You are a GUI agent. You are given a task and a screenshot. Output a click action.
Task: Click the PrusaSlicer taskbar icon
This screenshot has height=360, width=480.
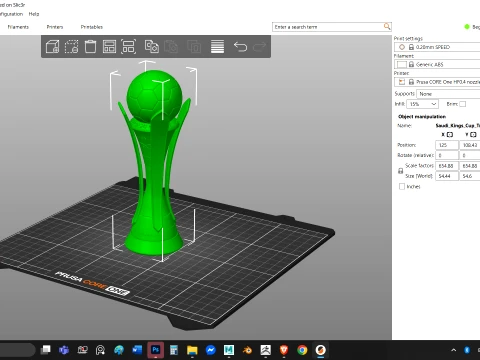[x=321, y=350]
